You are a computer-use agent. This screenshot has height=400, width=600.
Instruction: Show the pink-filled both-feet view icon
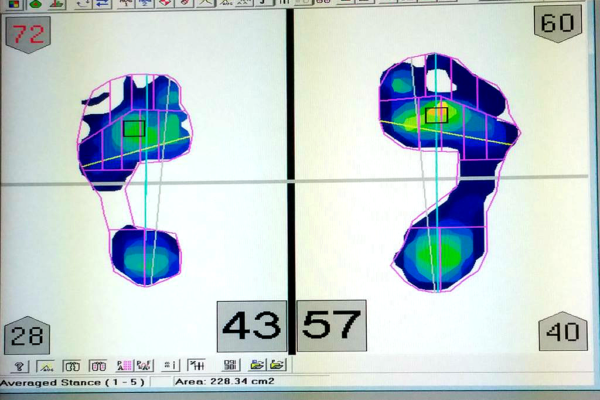[x=98, y=366]
